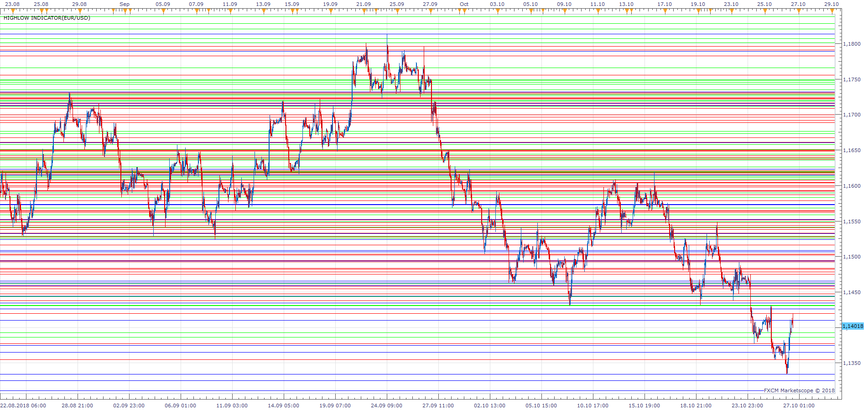Click the 21.09 date label
Screen dimensions: 868x411
pyautogui.click(x=364, y=4)
